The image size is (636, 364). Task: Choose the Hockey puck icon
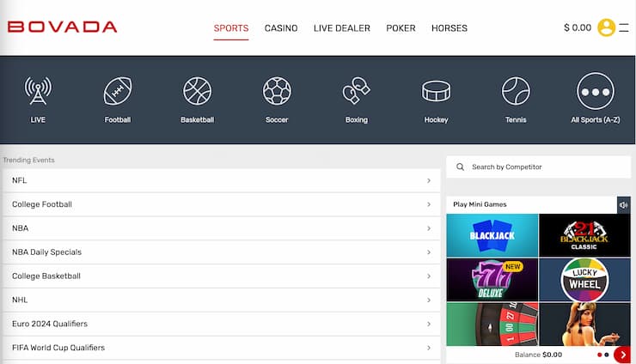point(436,91)
